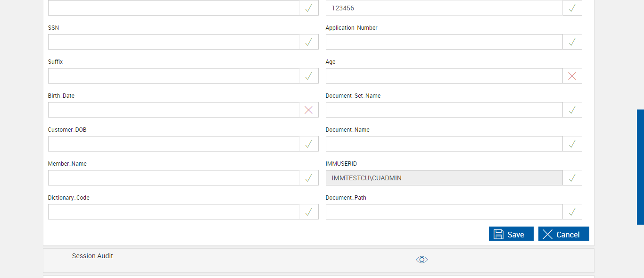Click the Age input box

(444, 76)
